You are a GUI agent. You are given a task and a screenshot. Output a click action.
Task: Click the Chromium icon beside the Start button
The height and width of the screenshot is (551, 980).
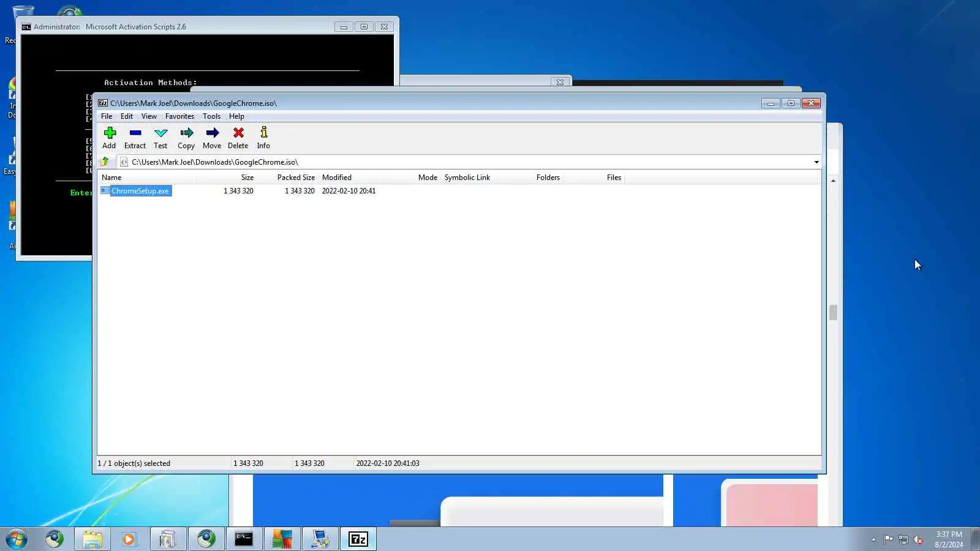tap(55, 539)
